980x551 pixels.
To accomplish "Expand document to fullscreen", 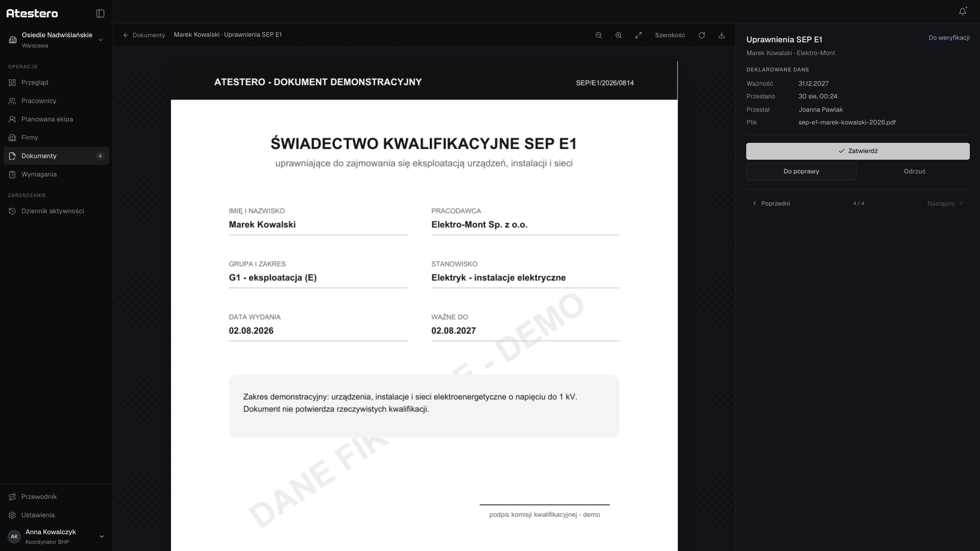I will tap(638, 35).
